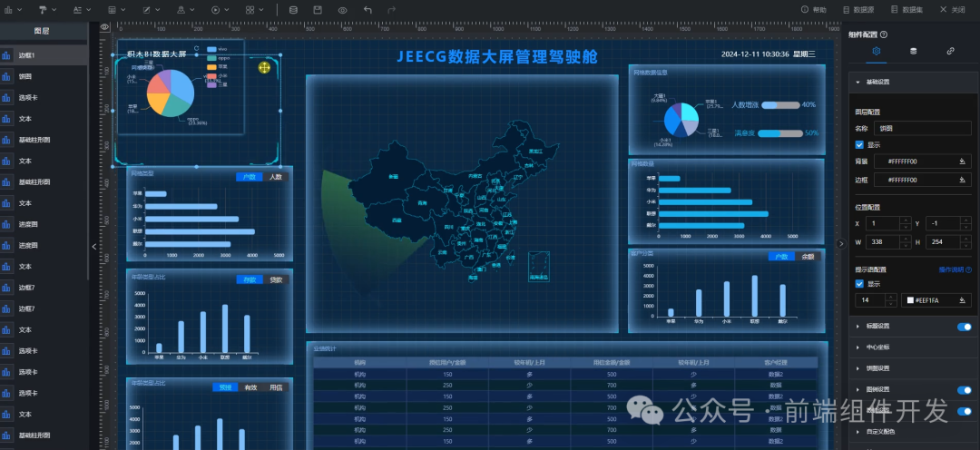Click the 边框1 layer chart icon
The height and width of the screenshot is (450, 980).
[7, 55]
